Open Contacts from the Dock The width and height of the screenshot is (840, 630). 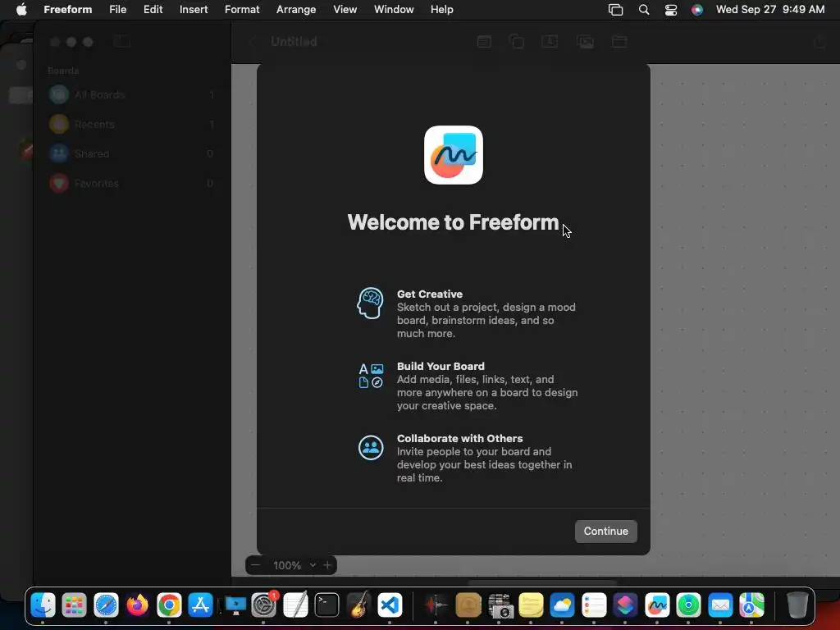pyautogui.click(x=468, y=605)
